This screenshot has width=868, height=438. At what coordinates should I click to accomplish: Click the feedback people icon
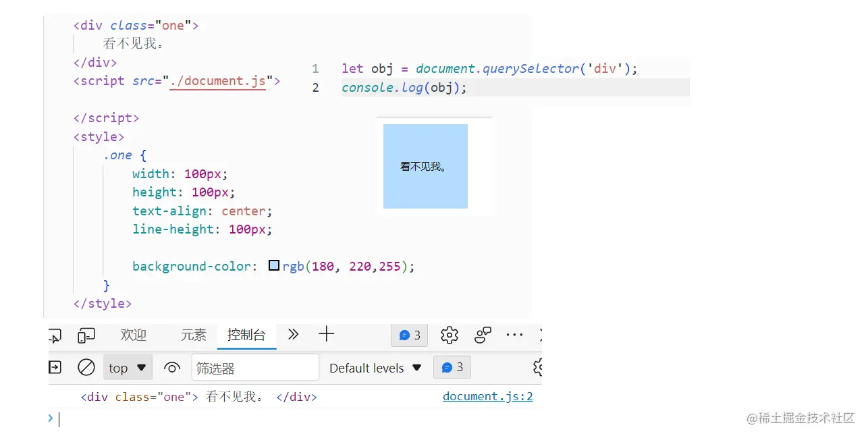point(483,335)
